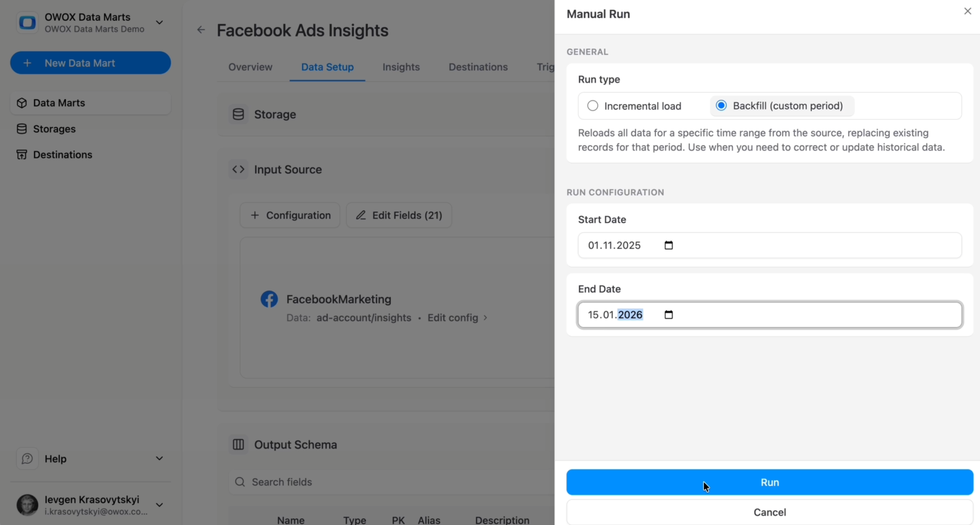This screenshot has width=980, height=525.
Task: Click the Input Source code brackets icon
Action: 239,169
